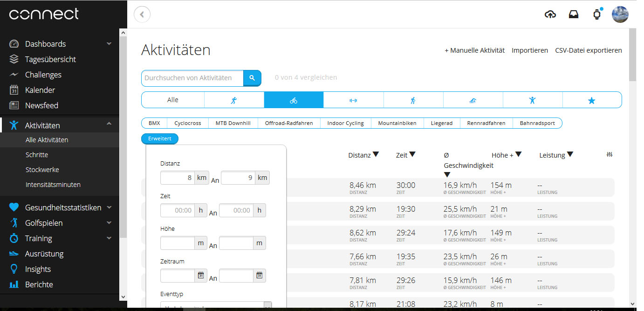Click the CSV-Datei exportieren link
Viewport: 644px width, 311px height.
pyautogui.click(x=588, y=50)
